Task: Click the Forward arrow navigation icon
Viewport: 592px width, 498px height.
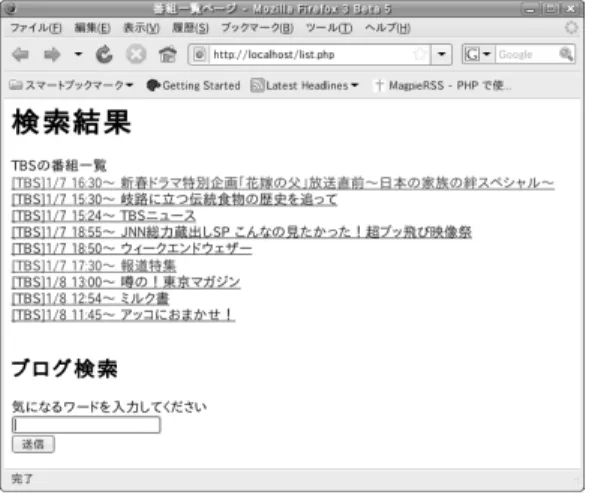Action: tap(52, 55)
